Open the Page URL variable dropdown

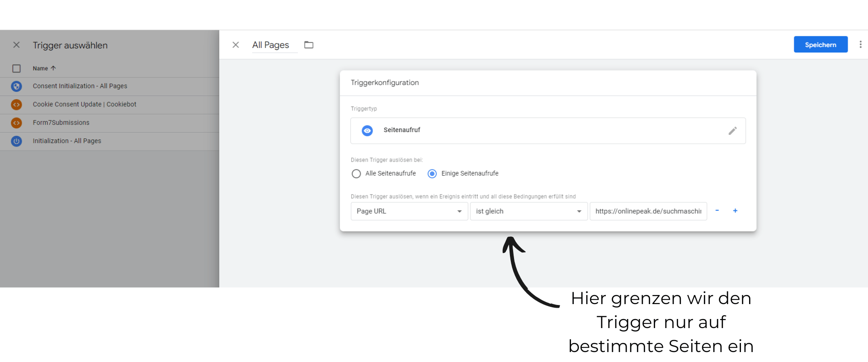click(x=409, y=211)
